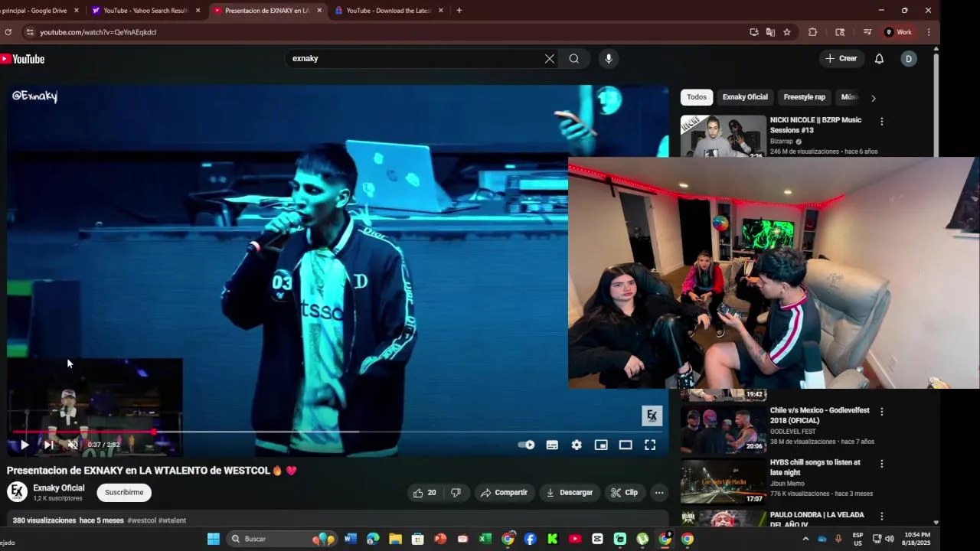Click the taskbar Buscar search box
Viewport: 980px width, 551px height.
pos(282,539)
